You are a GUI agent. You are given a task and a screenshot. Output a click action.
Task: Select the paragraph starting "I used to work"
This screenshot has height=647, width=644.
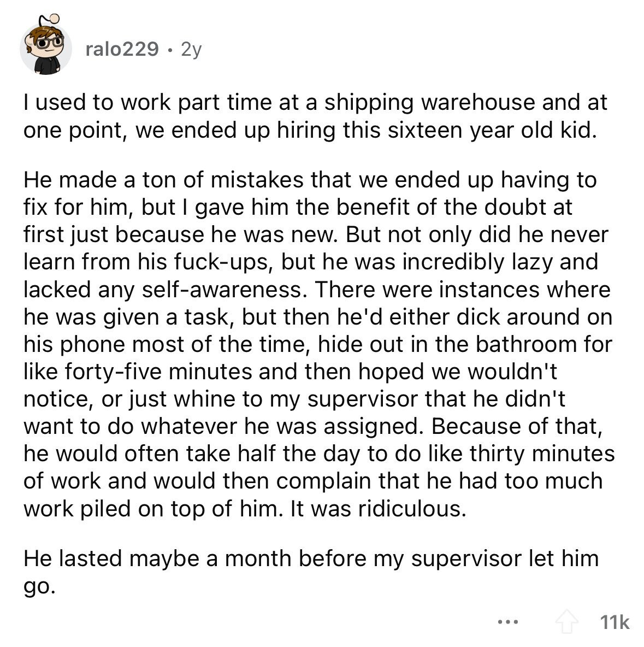tap(315, 116)
